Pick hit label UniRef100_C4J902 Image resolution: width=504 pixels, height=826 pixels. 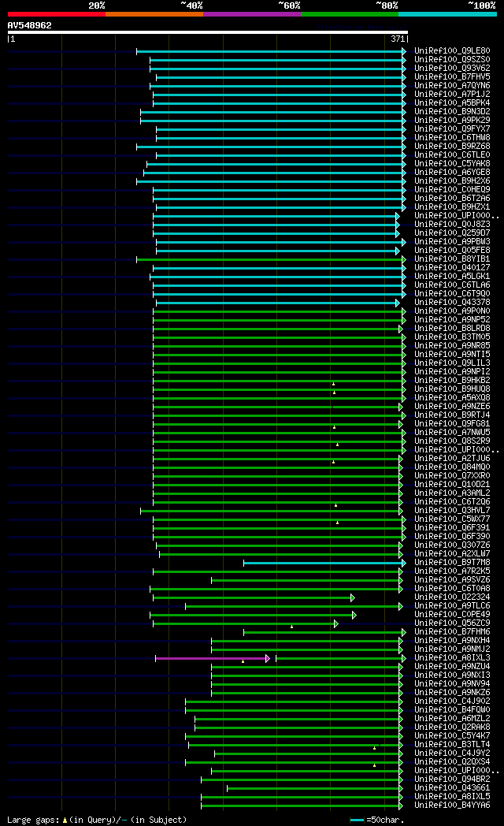[x=452, y=701]
